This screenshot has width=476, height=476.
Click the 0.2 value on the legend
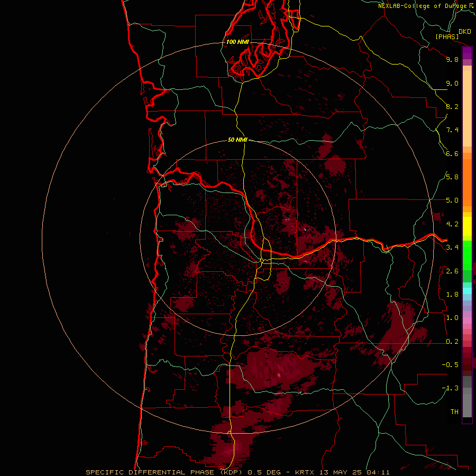(x=452, y=342)
